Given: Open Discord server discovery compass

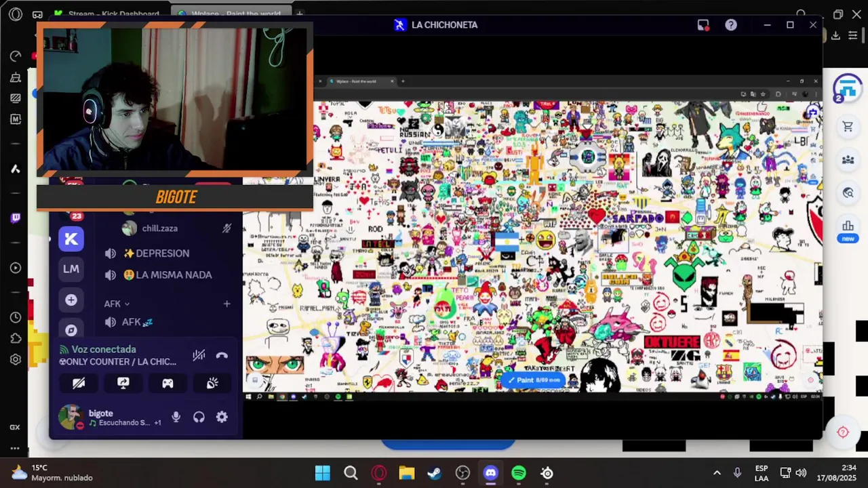Looking at the screenshot, I should [71, 329].
